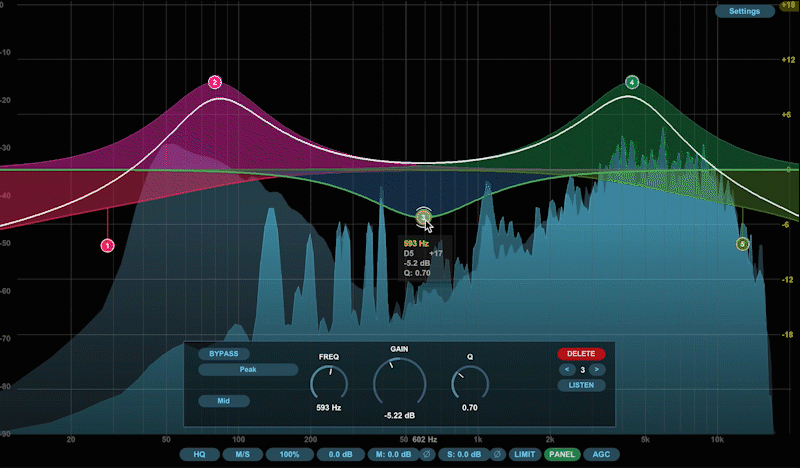Image resolution: width=800 pixels, height=468 pixels.
Task: Invert phase of Side channel
Action: 497,454
